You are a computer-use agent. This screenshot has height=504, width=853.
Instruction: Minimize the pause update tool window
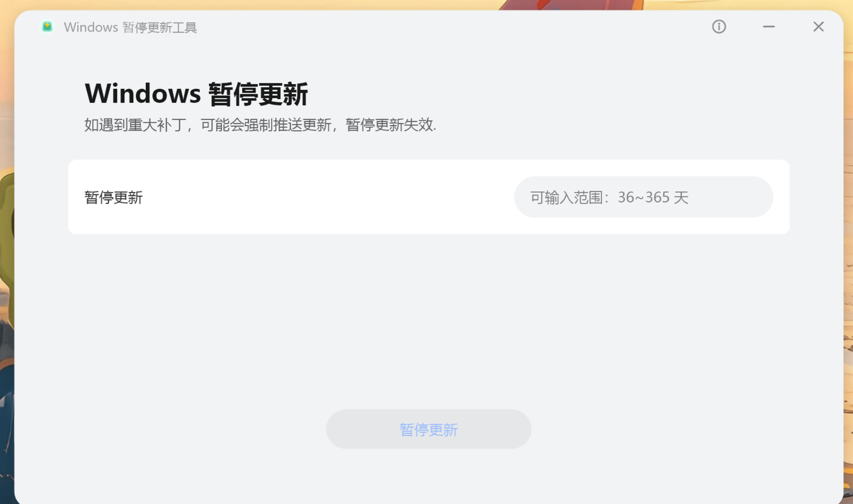point(769,27)
